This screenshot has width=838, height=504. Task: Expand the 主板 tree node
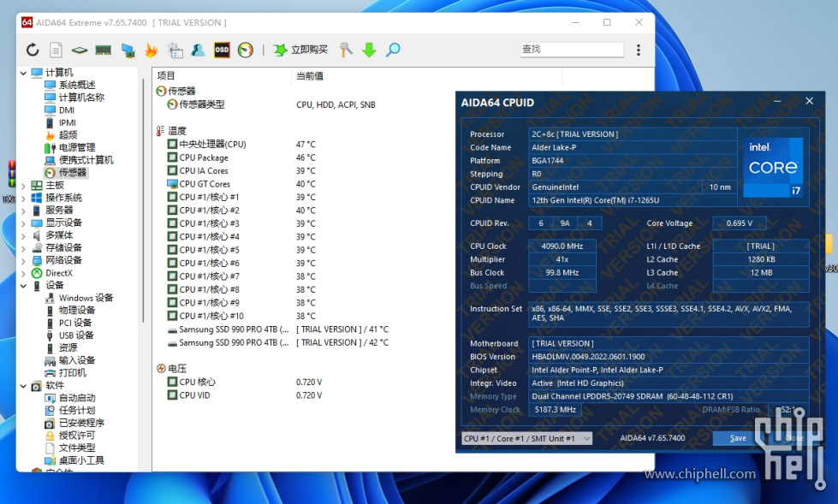tap(23, 186)
